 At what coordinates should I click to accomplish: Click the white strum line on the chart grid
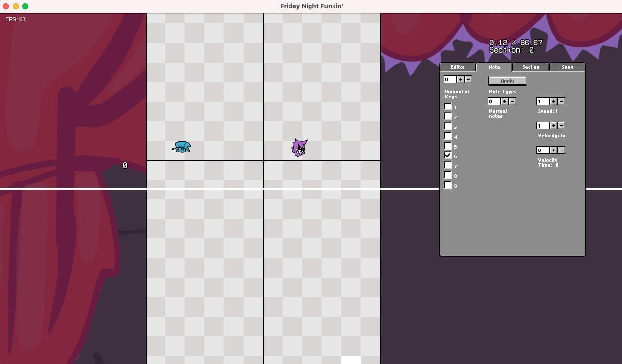point(263,188)
